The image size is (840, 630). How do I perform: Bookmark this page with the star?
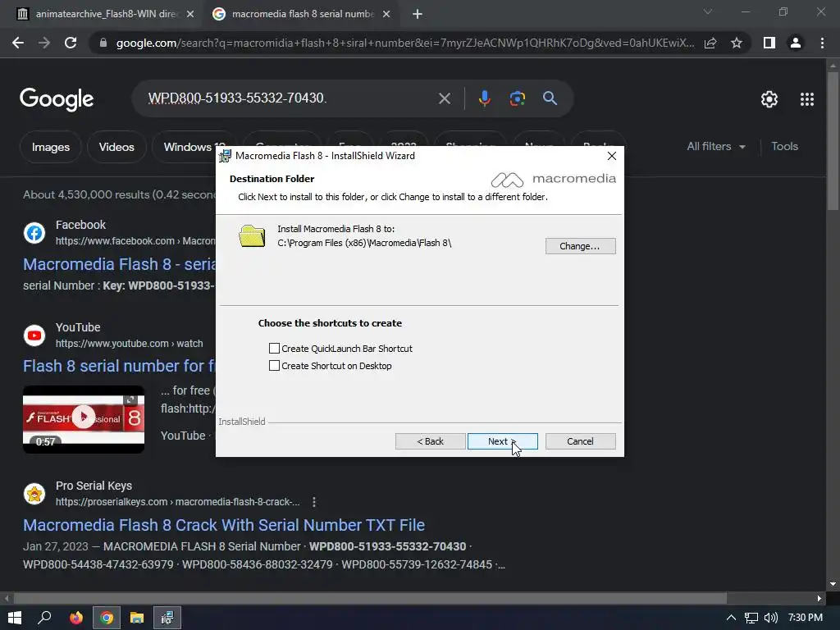tap(737, 43)
